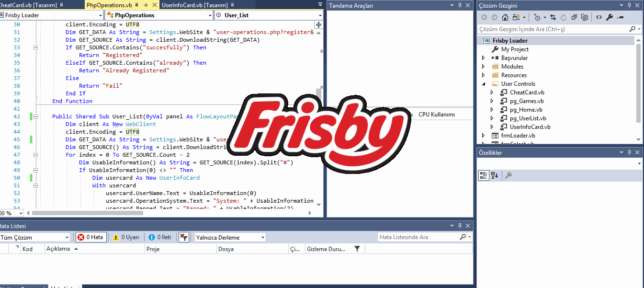The width and height of the screenshot is (644, 288).
Task: Collapse the User Controls folder
Action: pyautogui.click(x=483, y=84)
